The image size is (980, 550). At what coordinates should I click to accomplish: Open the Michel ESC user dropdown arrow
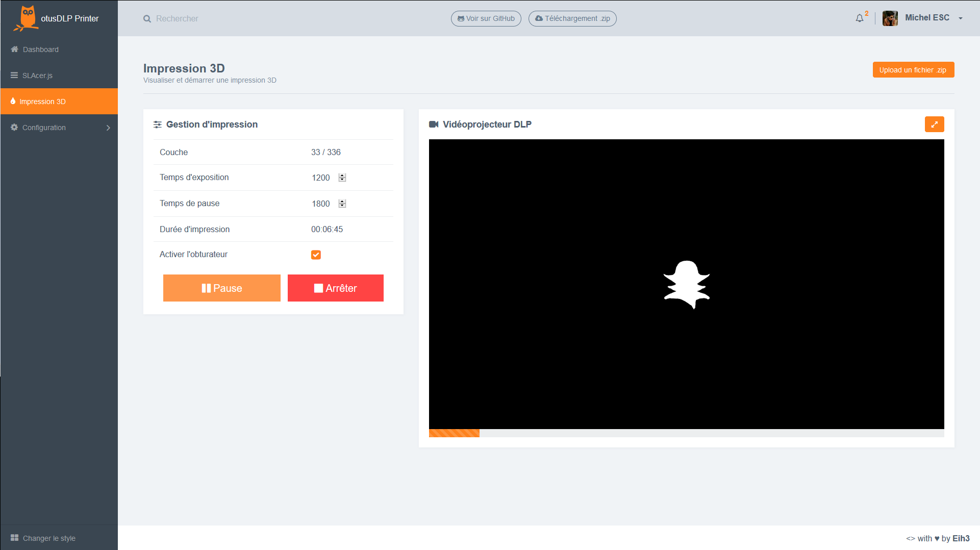tap(961, 18)
